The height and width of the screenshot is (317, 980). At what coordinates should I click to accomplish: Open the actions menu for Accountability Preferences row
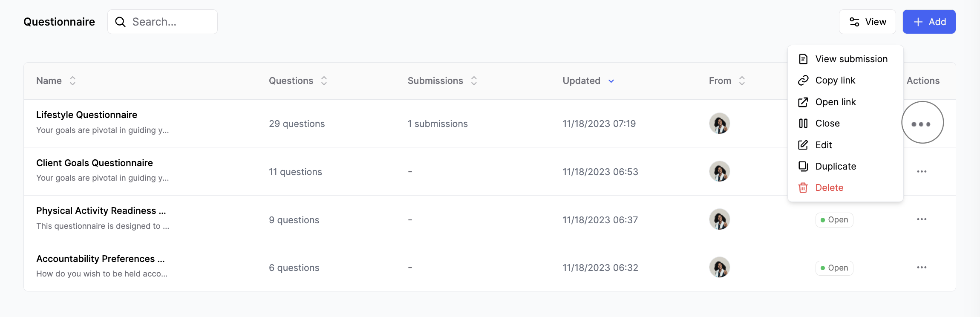tap(922, 267)
